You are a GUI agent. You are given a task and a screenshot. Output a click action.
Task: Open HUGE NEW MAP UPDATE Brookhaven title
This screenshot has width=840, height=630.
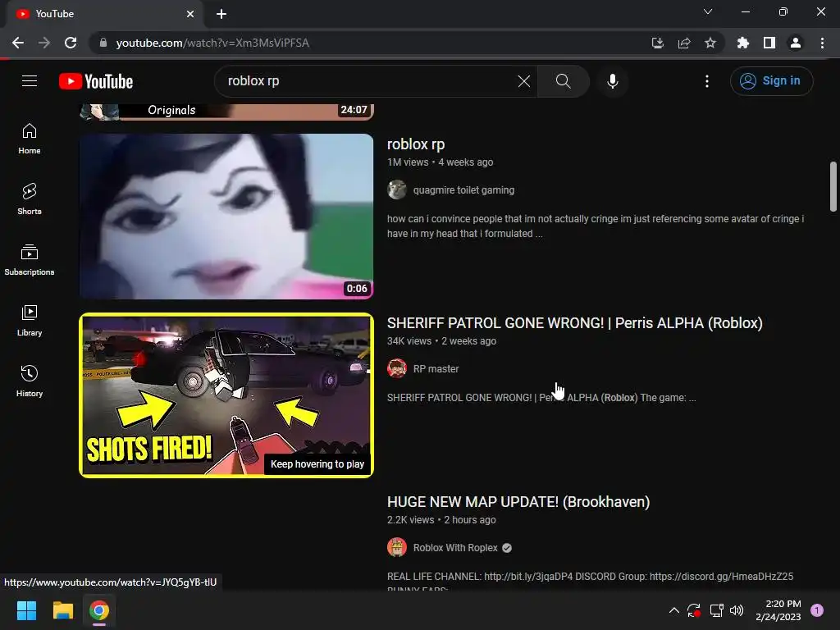coord(518,502)
